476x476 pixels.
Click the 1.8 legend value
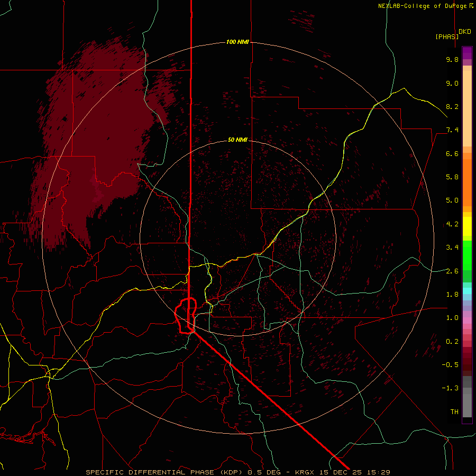pos(452,295)
